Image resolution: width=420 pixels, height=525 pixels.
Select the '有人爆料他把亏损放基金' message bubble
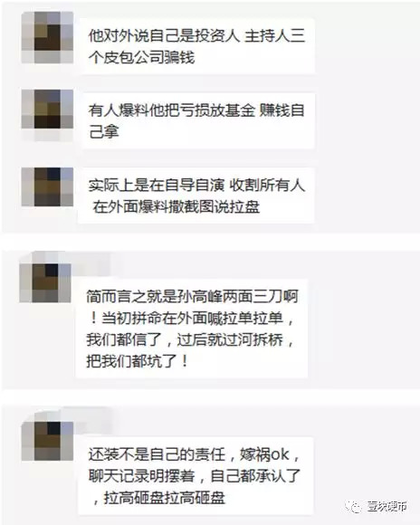click(197, 120)
